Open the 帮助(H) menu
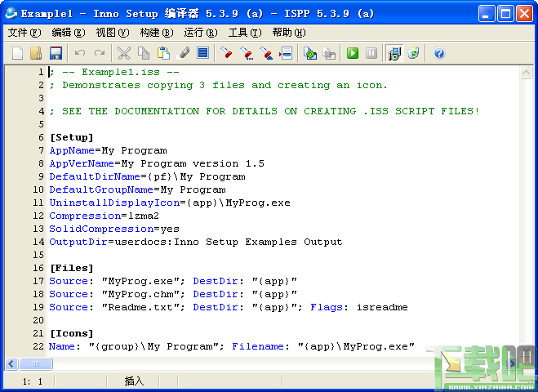The image size is (538, 392). pyautogui.click(x=289, y=33)
